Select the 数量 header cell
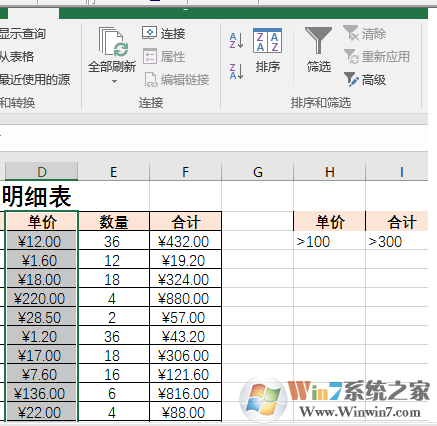The height and width of the screenshot is (426, 437). pyautogui.click(x=114, y=221)
